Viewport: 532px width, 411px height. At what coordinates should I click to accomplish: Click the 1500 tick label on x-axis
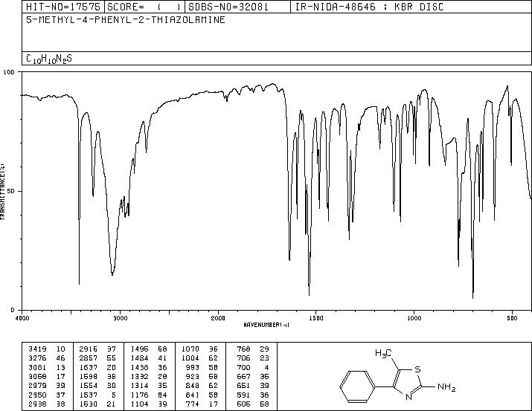316,318
